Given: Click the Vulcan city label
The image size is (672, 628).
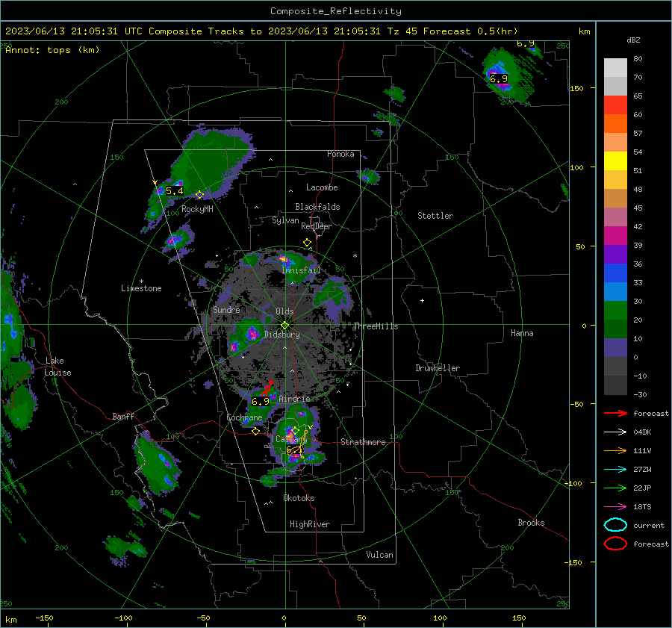Looking at the screenshot, I should point(379,555).
